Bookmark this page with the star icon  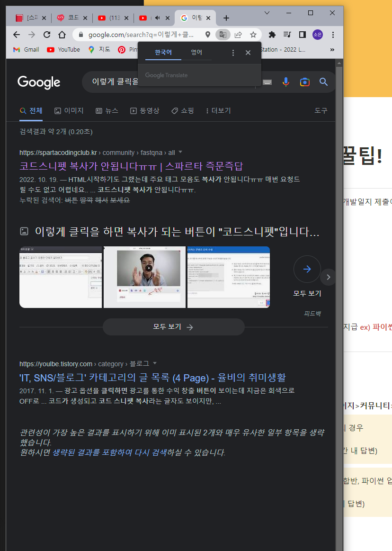pyautogui.click(x=253, y=35)
